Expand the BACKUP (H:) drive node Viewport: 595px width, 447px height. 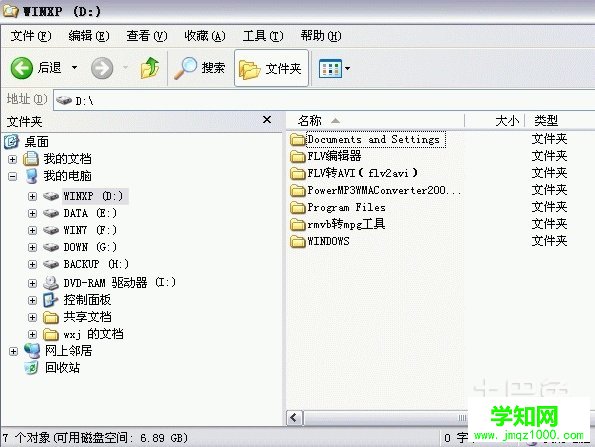coord(32,264)
